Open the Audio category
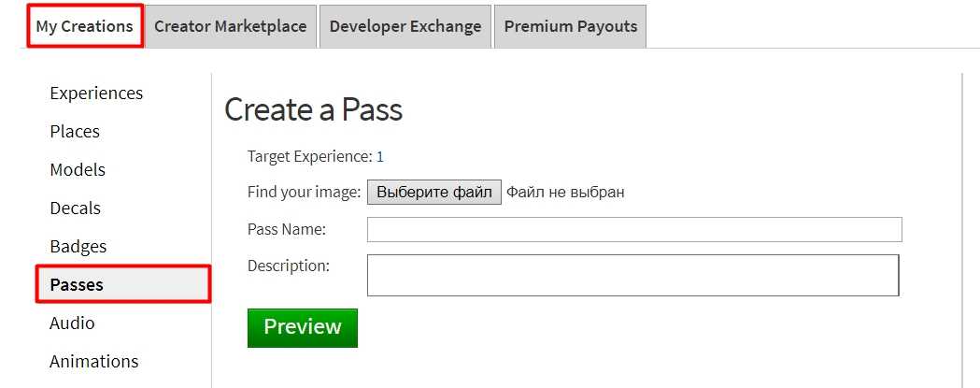This screenshot has width=980, height=388. tap(72, 323)
